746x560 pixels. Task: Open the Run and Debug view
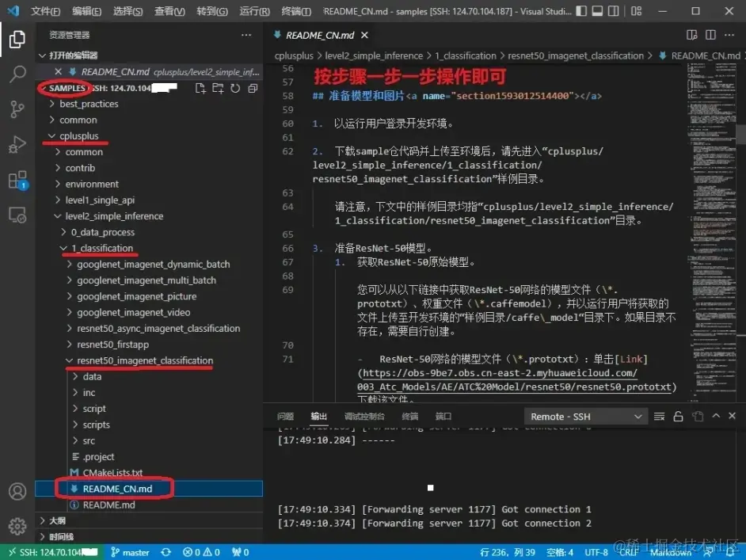coord(17,144)
